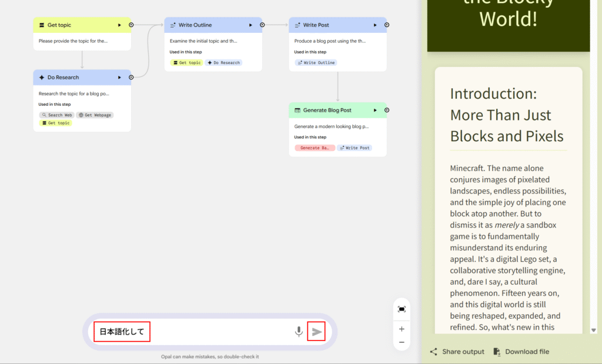The height and width of the screenshot is (364, 602).
Task: Run the Get topic node play arrow
Action: [x=119, y=25]
